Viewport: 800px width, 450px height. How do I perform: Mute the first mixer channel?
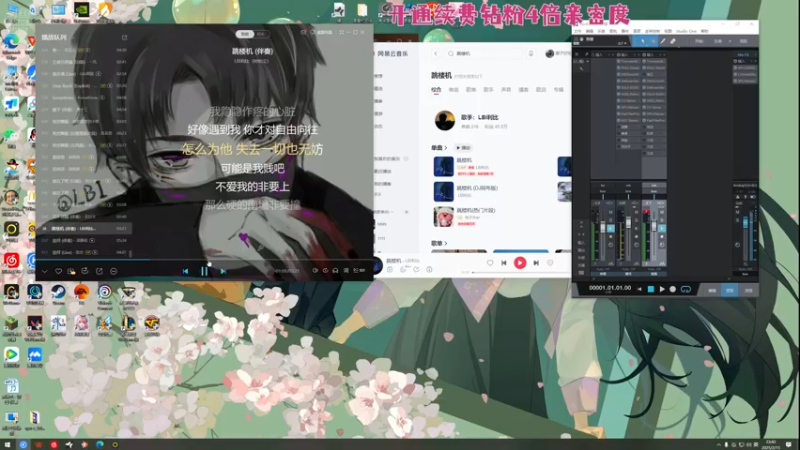click(611, 212)
